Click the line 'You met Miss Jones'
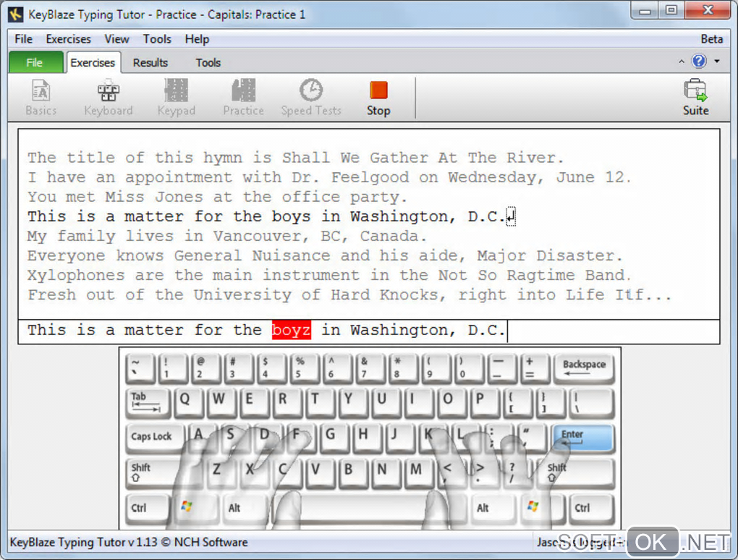The width and height of the screenshot is (738, 560). (217, 197)
